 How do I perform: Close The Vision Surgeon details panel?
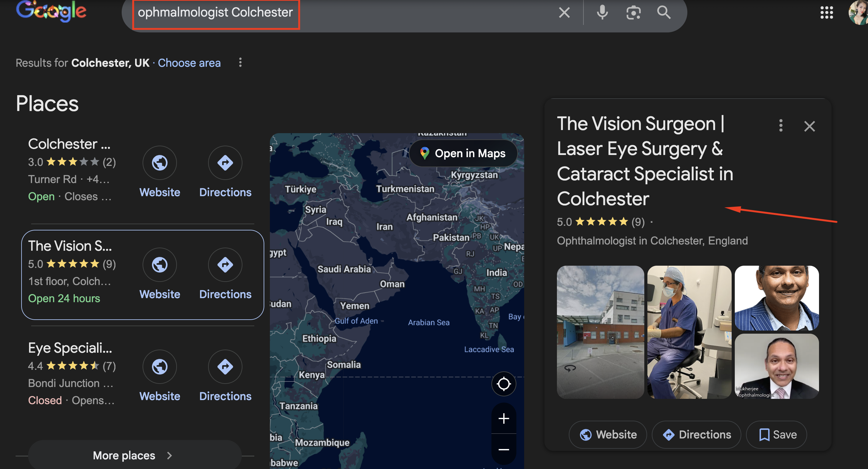pos(809,126)
